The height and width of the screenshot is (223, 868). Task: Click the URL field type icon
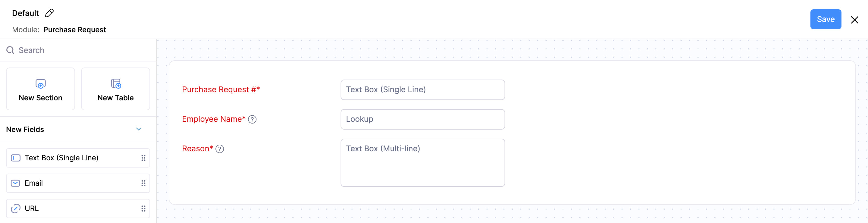point(15,208)
